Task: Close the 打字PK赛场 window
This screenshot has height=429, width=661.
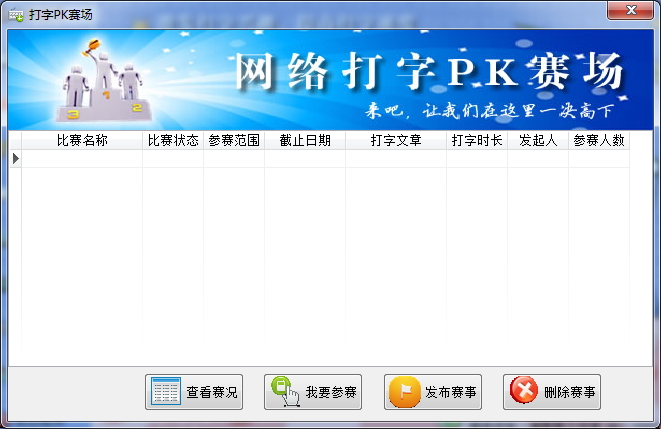Action: coord(630,10)
